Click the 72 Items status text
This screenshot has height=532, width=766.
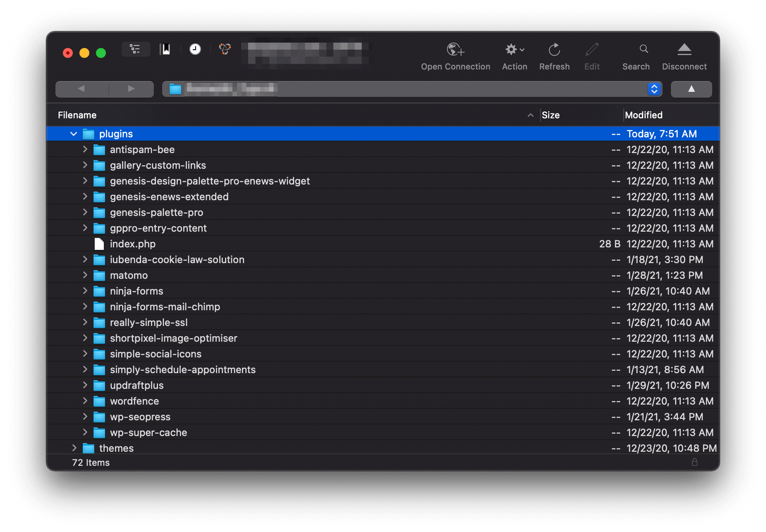(x=91, y=463)
